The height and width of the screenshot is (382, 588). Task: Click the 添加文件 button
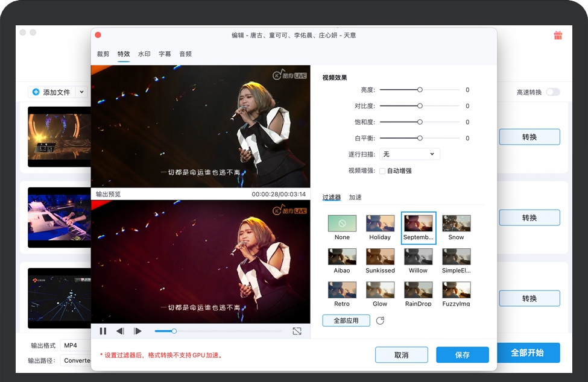(x=52, y=92)
